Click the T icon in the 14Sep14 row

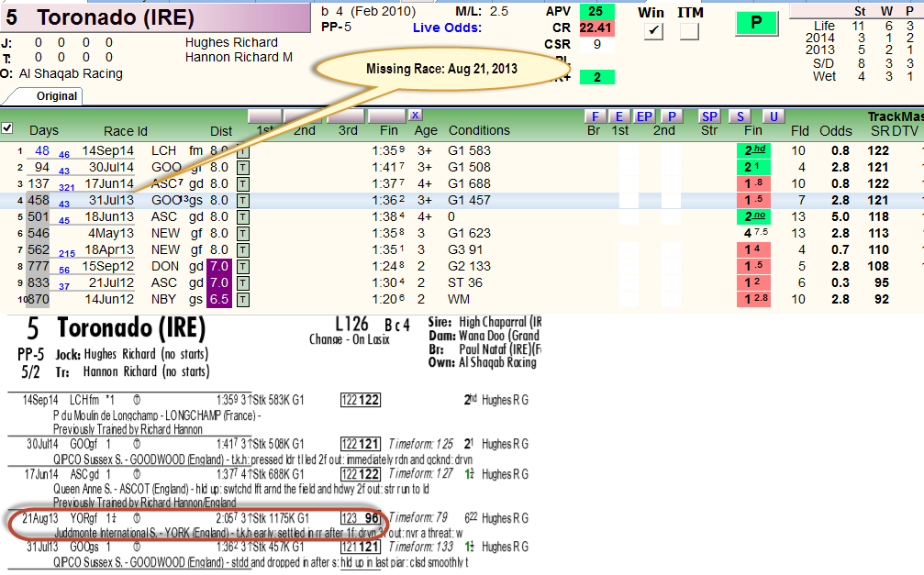coord(243,151)
